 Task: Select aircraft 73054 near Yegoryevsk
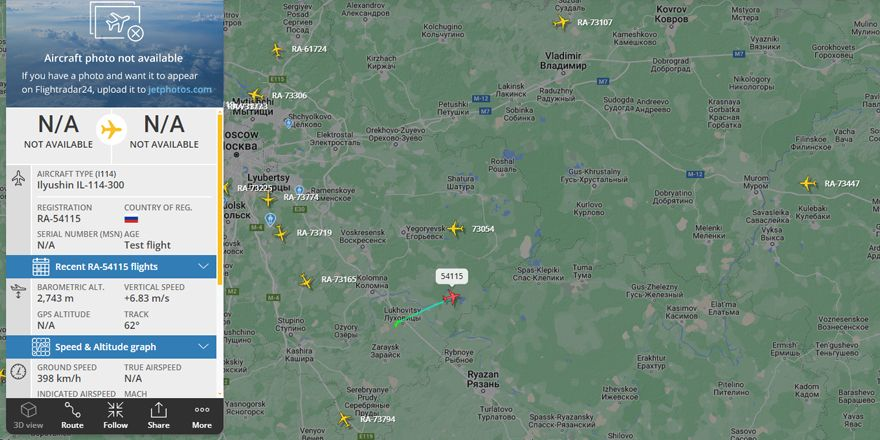[x=456, y=229]
